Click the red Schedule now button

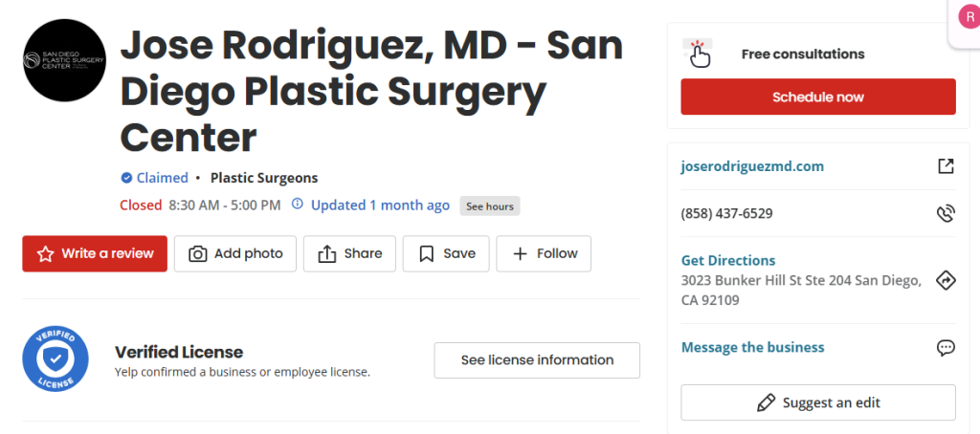point(818,97)
